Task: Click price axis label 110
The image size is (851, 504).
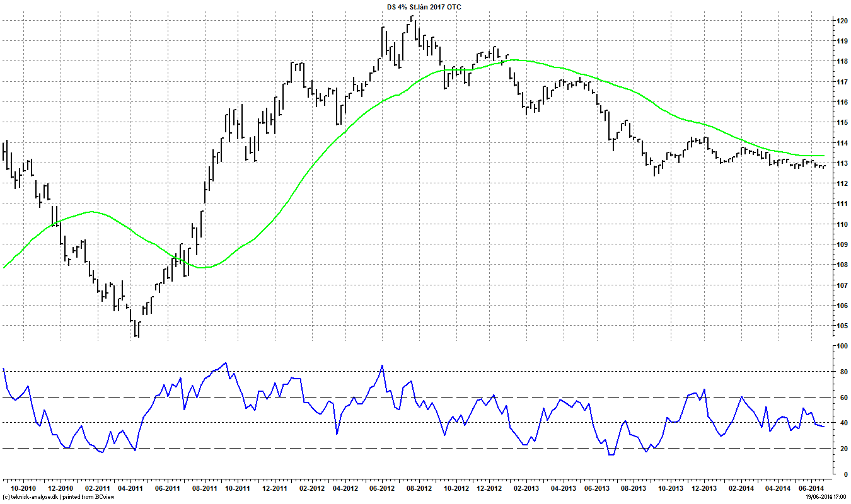Action: pos(841,224)
